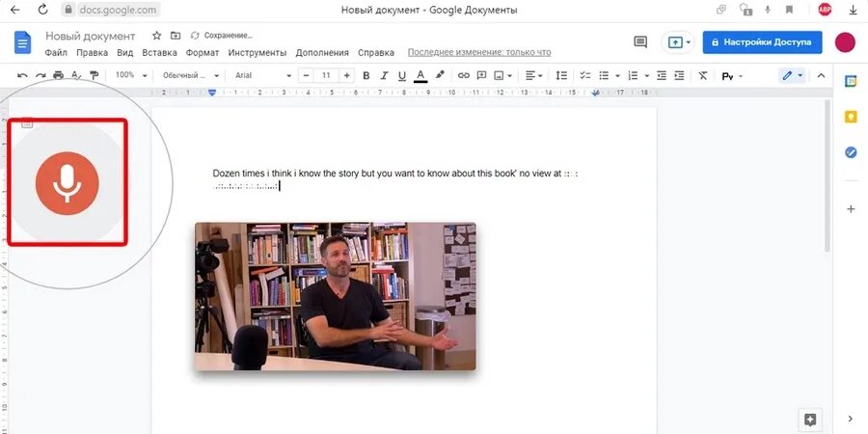Print the document

pyautogui.click(x=58, y=76)
